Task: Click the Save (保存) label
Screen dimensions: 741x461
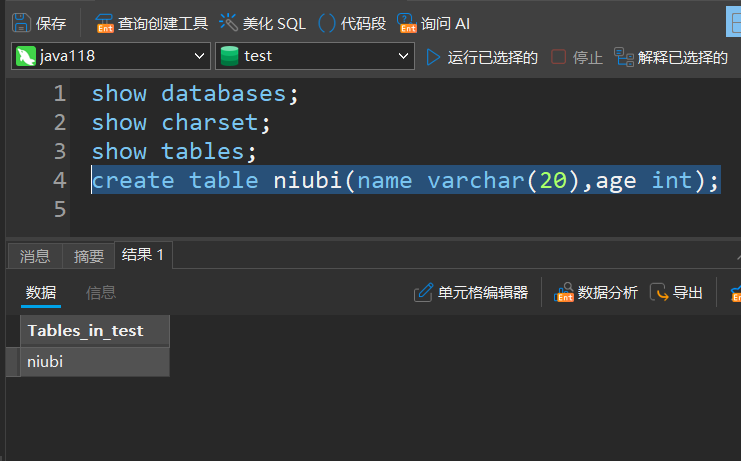Action: (x=51, y=24)
